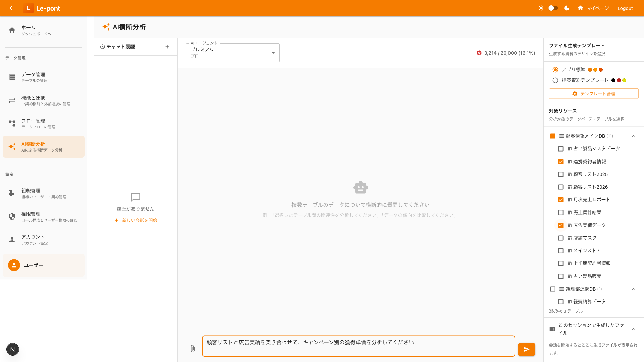Screen dimensions: 644x362
Task: Select the 提案資料テンプレート radio button
Action: point(555,80)
